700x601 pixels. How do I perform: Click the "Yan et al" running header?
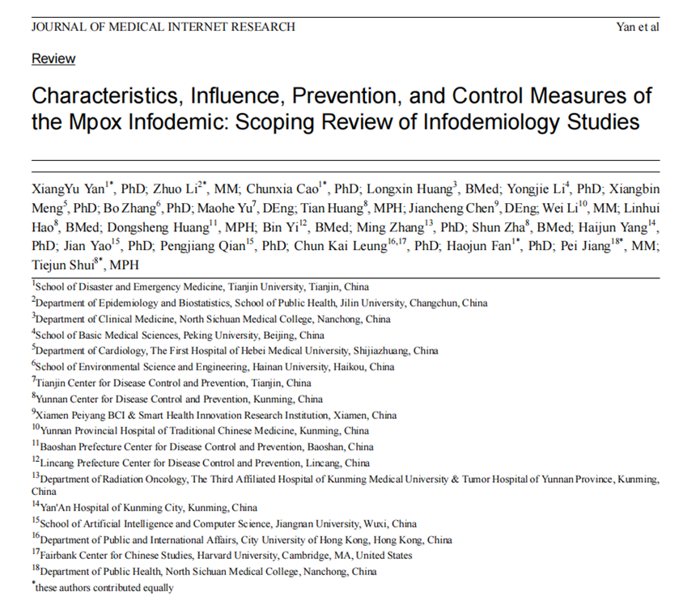[638, 27]
